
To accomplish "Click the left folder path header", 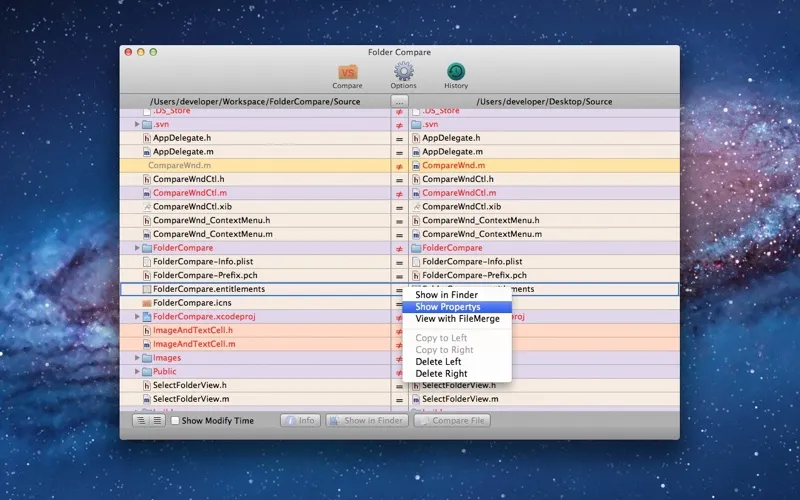I will pos(255,102).
